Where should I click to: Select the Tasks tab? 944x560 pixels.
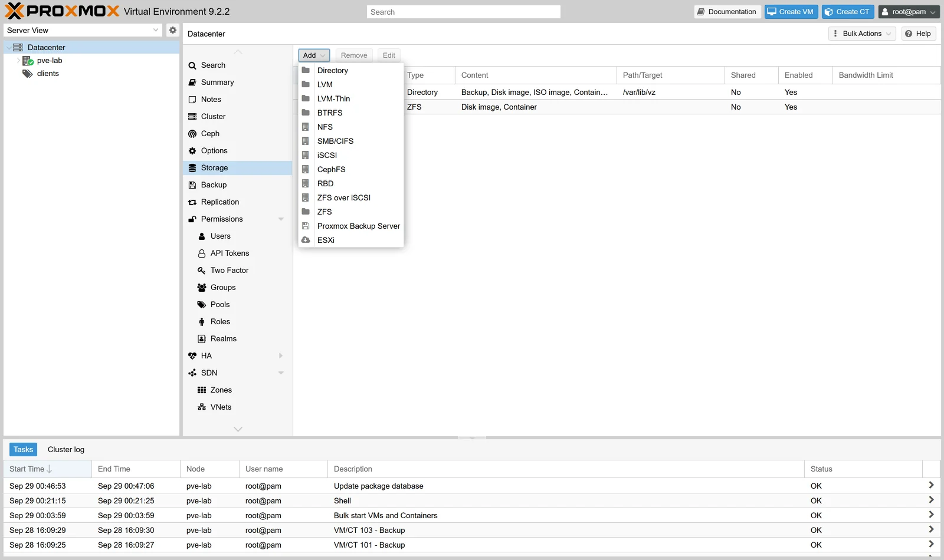[23, 450]
